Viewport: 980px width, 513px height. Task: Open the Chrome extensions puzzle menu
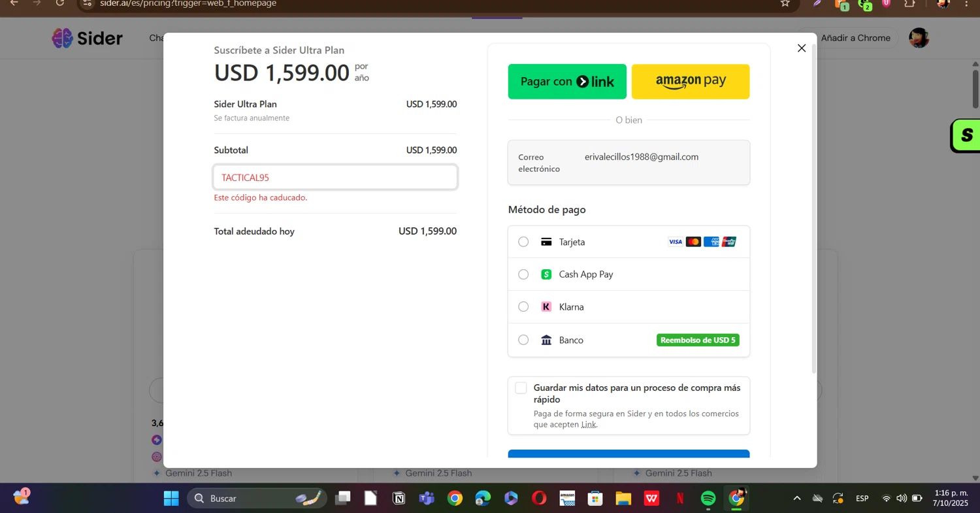pyautogui.click(x=909, y=3)
